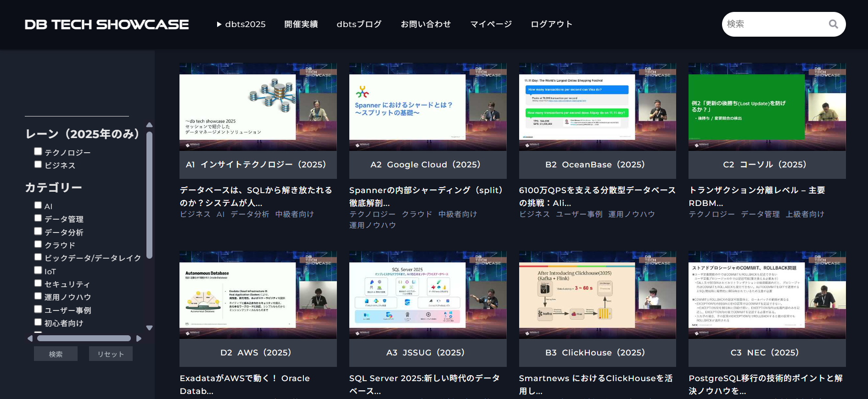Click left arrow of horizontal scrollbar
This screenshot has width=868, height=399.
click(30, 338)
